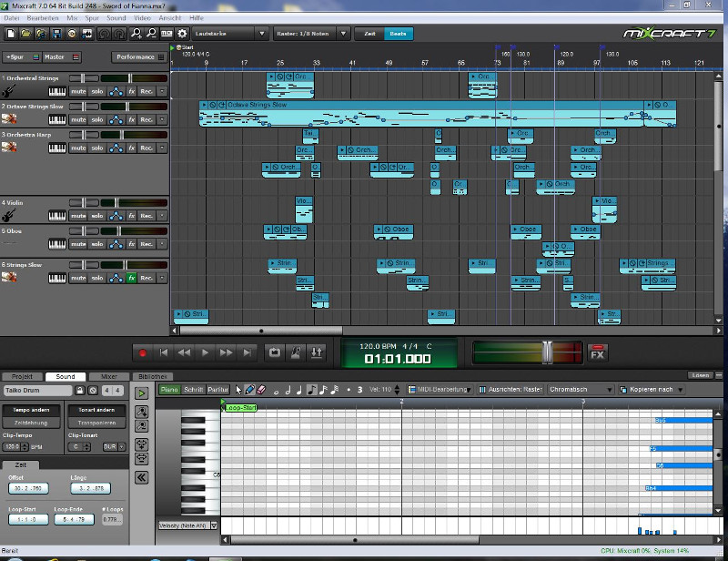728x561 pixels.
Task: Expand the Orchestral Strings track options arrow
Action: (162, 92)
